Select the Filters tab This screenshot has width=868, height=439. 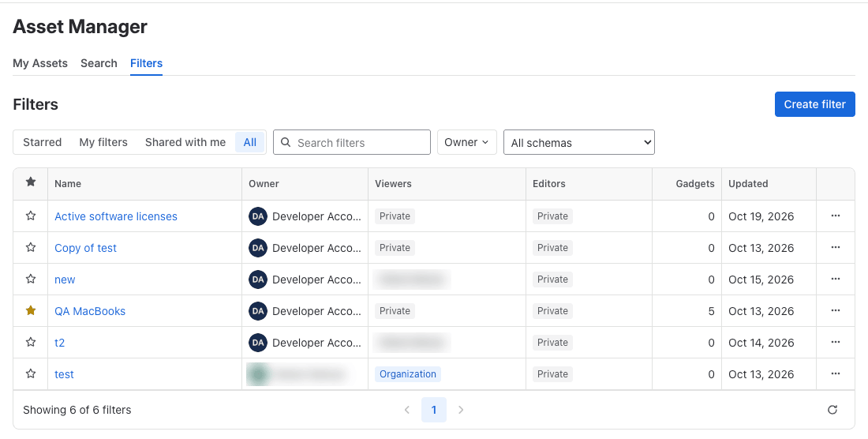tap(146, 63)
